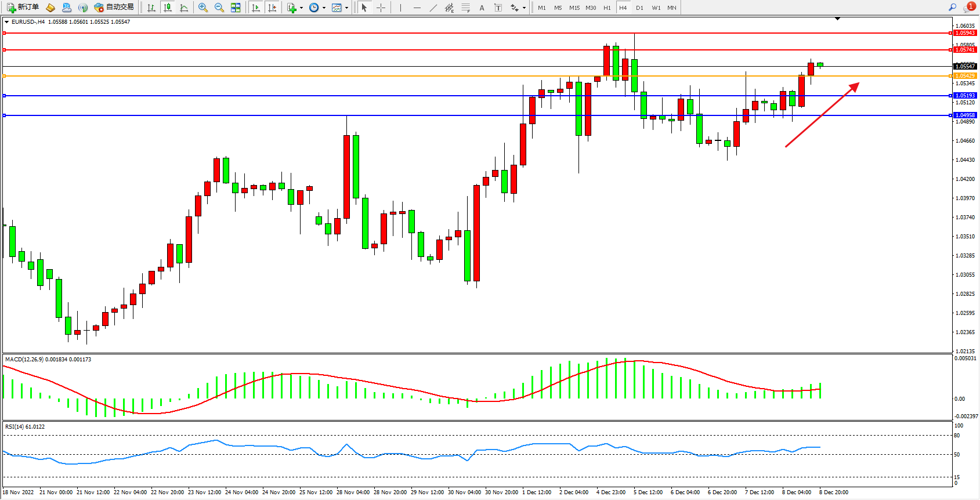Toggle chart auto scroll
The height and width of the screenshot is (500, 980).
click(x=256, y=8)
